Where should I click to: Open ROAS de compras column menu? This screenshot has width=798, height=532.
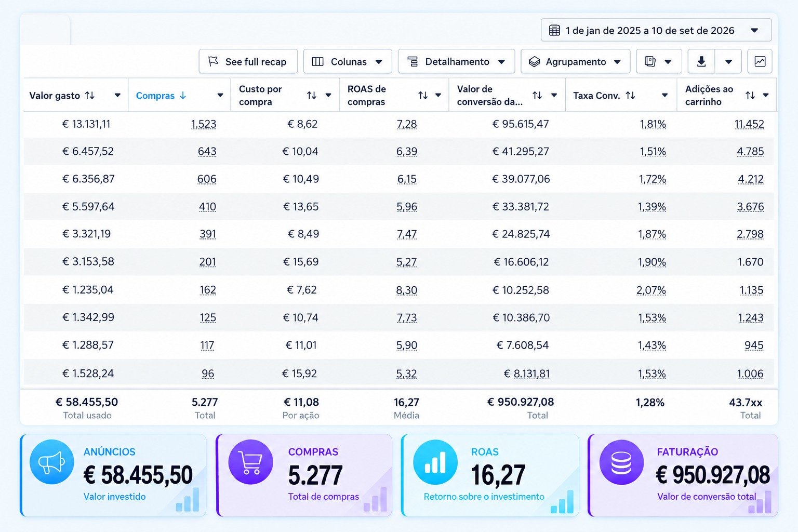tap(438, 95)
